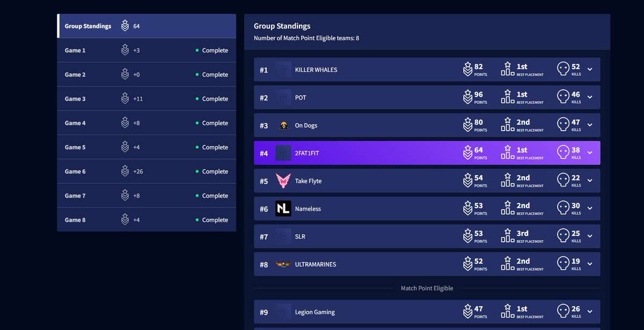Expand the SLR row chevron
Image resolution: width=644 pixels, height=330 pixels.
(590, 236)
